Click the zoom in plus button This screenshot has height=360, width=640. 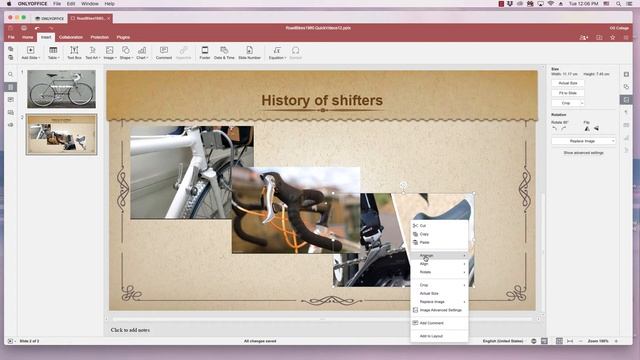click(x=616, y=341)
